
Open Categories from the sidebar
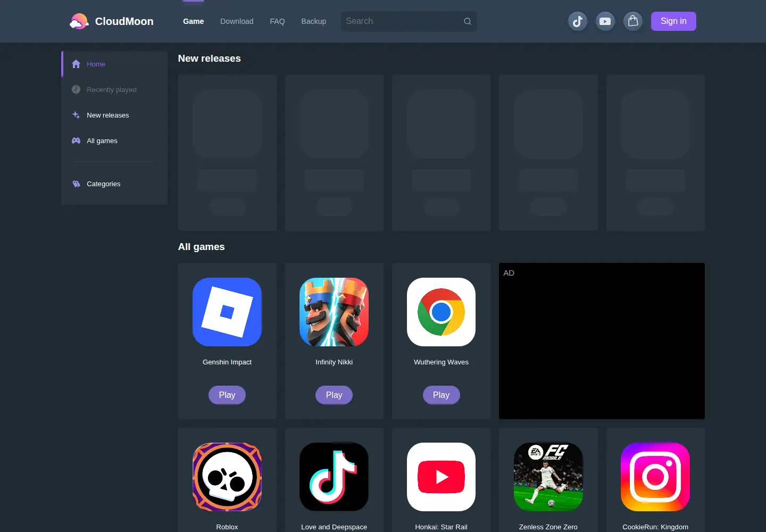click(114, 184)
